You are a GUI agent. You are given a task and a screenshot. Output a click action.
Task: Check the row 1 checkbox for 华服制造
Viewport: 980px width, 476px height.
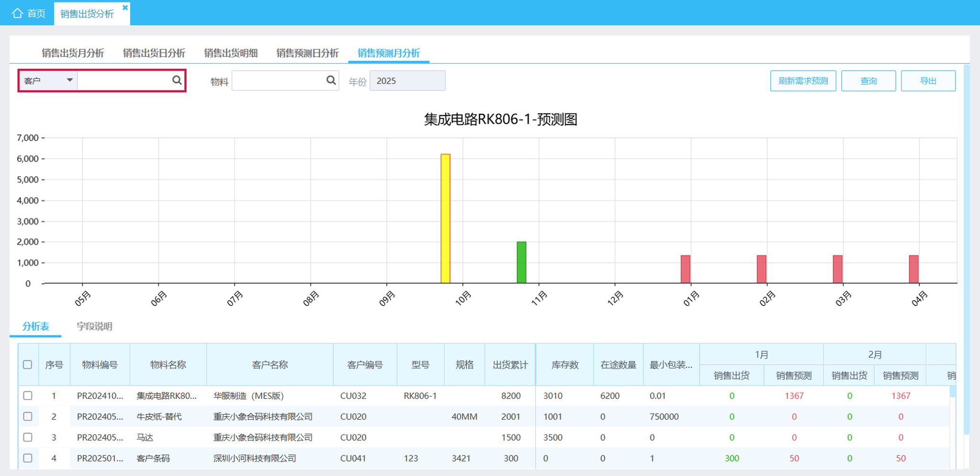(28, 396)
